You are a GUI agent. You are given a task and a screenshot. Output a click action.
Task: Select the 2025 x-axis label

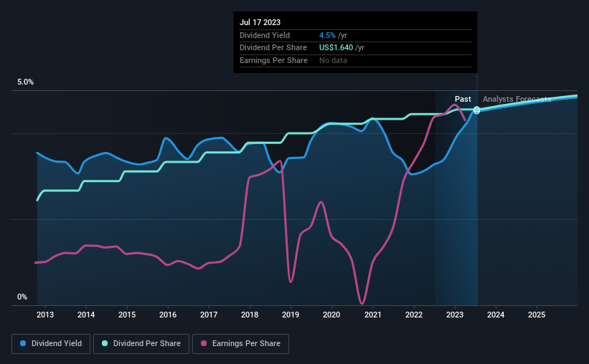click(x=537, y=315)
